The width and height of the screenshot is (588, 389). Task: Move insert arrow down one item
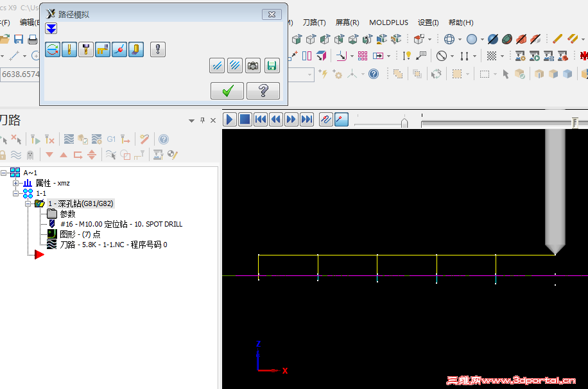point(49,155)
